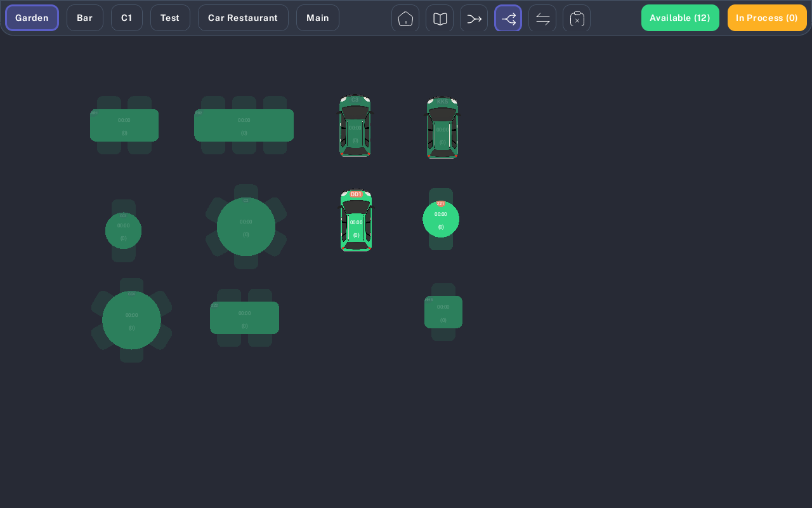
Task: Click the Available (12) button
Action: point(680,18)
